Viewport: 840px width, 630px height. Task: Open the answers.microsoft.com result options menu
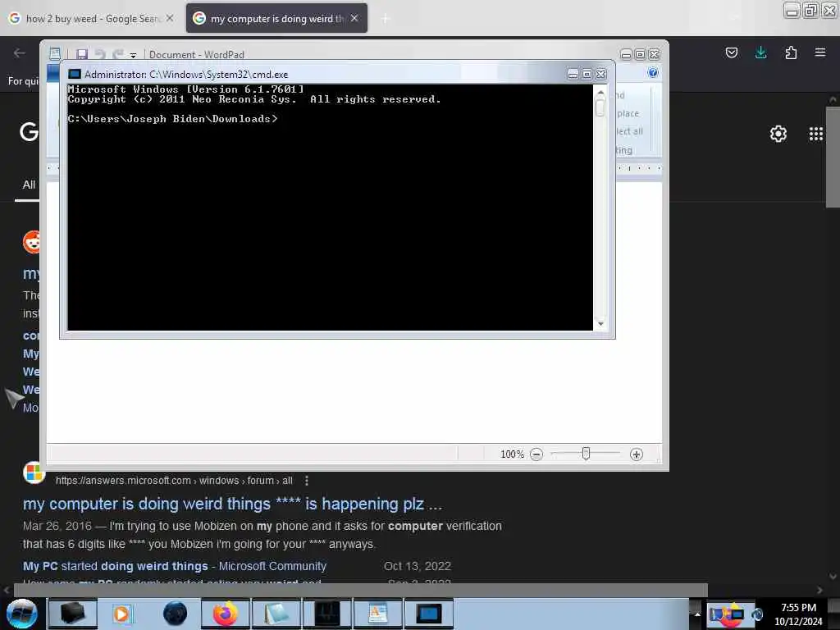[307, 481]
